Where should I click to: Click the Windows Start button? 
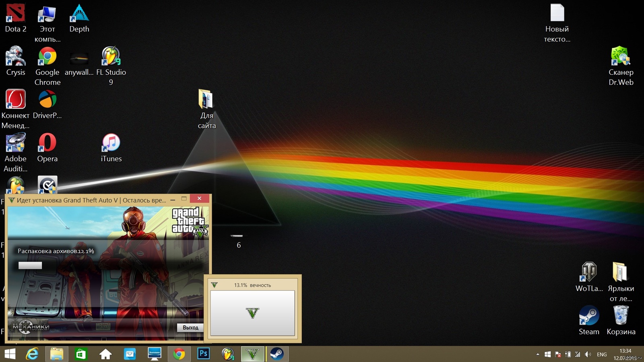tap(10, 354)
